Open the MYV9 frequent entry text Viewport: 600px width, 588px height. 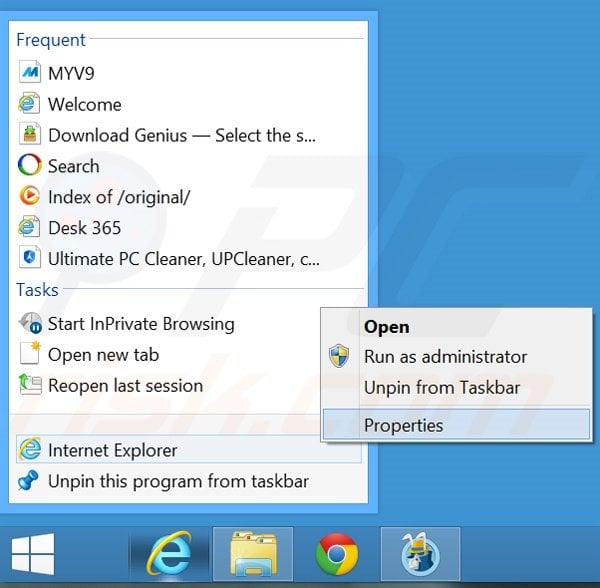click(x=71, y=73)
